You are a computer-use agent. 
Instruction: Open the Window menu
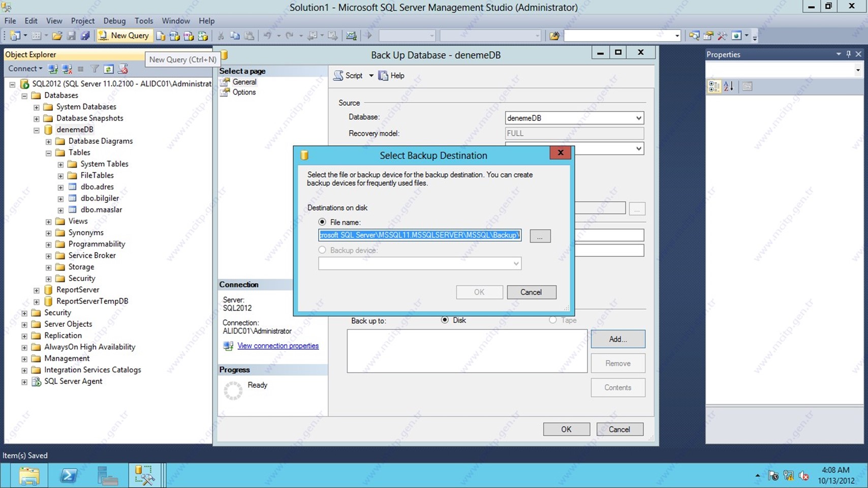tap(176, 21)
